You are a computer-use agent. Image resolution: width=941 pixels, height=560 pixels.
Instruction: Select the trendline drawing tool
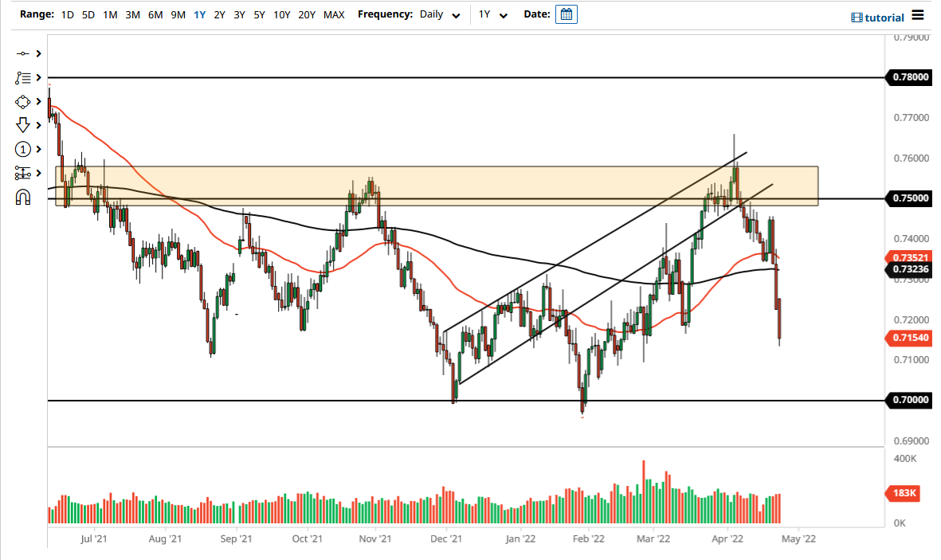22,53
